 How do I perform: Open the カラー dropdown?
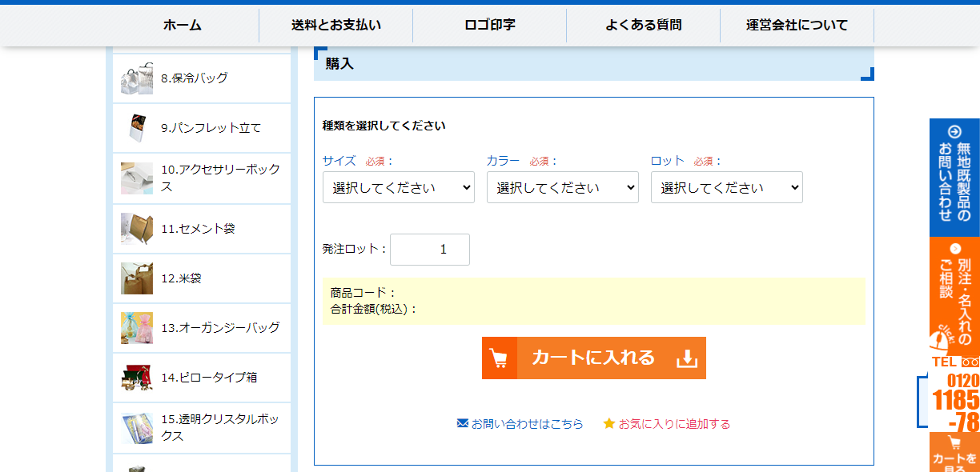click(562, 187)
